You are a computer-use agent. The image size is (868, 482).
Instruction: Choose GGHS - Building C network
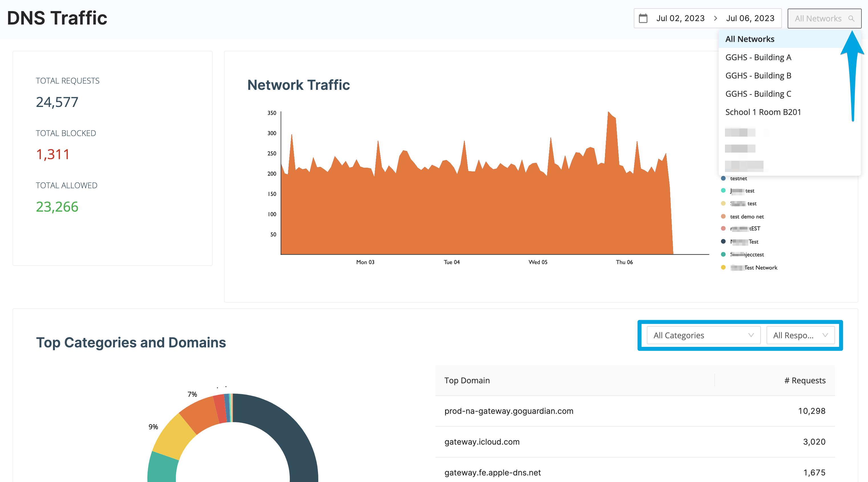[x=789, y=94]
